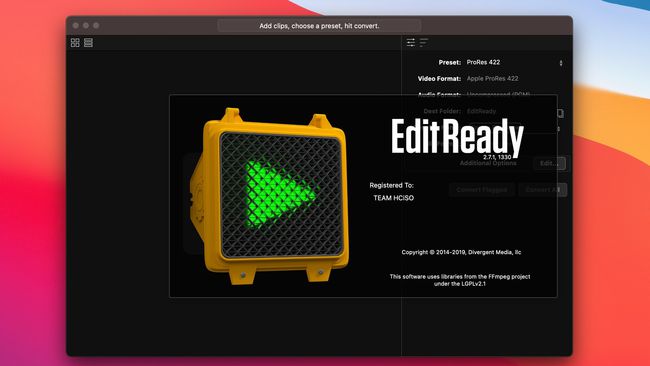Click the EditReady logo in About window
This screenshot has height=366, width=650.
458,137
